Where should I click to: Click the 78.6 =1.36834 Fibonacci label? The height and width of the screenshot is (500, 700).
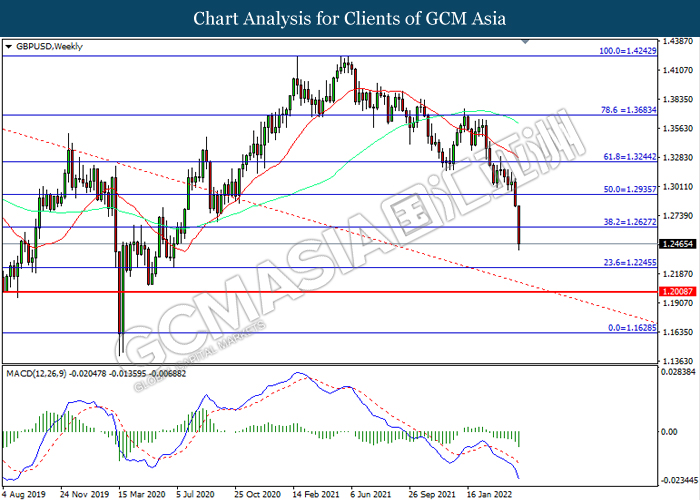pyautogui.click(x=629, y=109)
